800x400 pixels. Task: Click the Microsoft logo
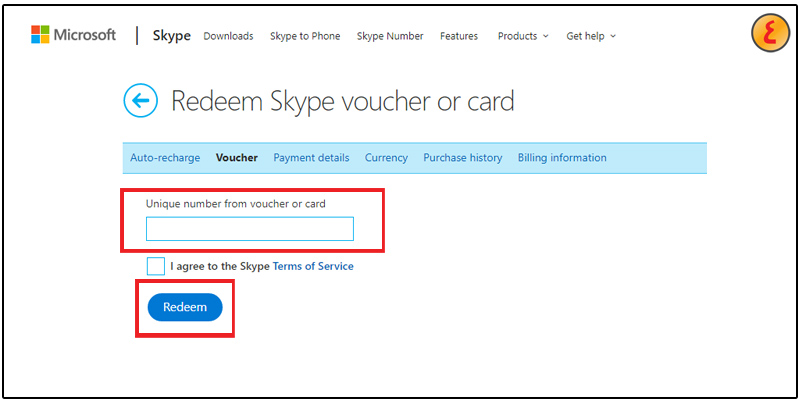73,35
